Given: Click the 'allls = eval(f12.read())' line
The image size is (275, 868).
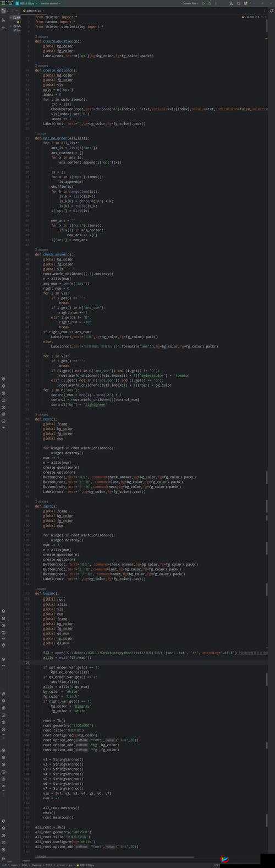Looking at the screenshot, I should pyautogui.click(x=67, y=658).
